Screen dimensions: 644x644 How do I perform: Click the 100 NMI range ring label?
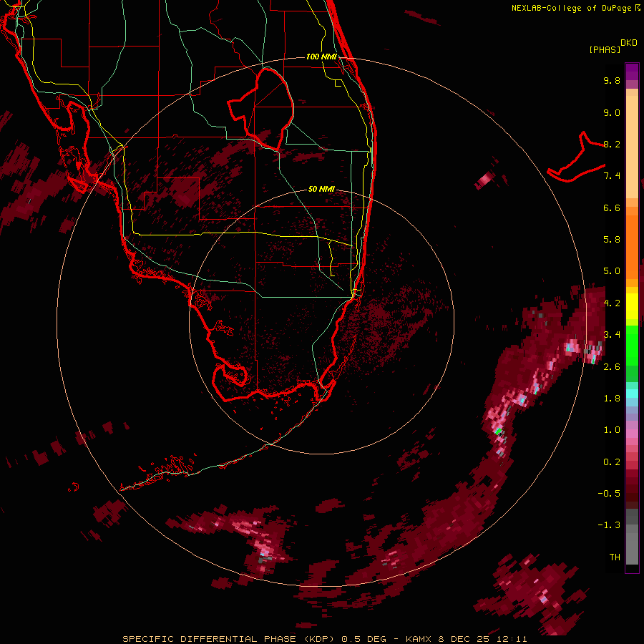point(321,57)
